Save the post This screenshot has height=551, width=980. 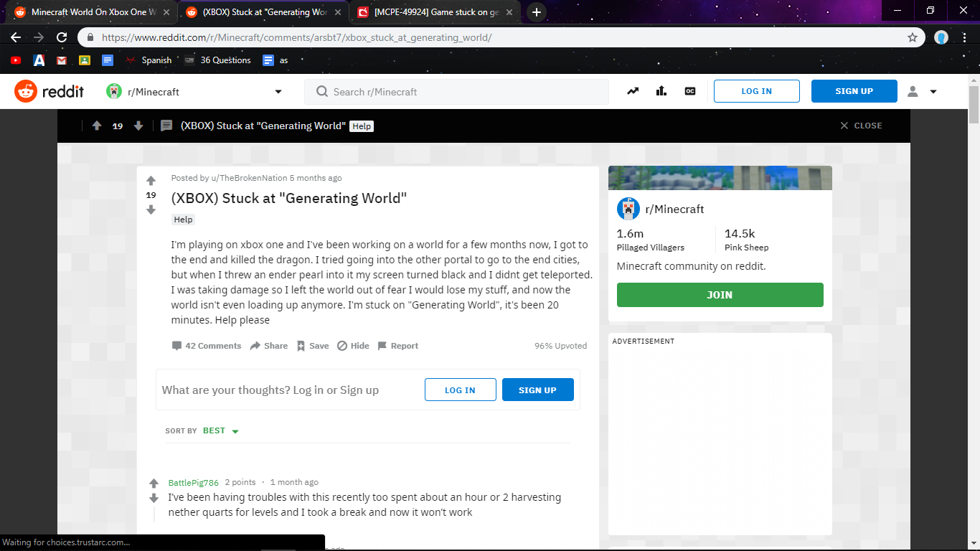[x=313, y=346]
